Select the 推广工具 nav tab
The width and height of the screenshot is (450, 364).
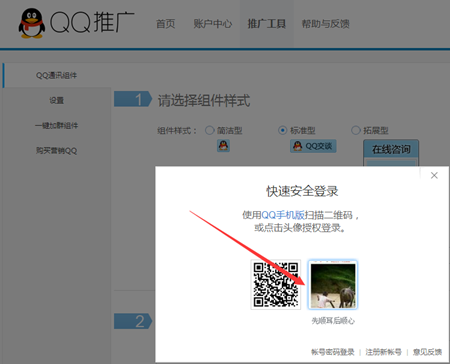pyautogui.click(x=266, y=24)
